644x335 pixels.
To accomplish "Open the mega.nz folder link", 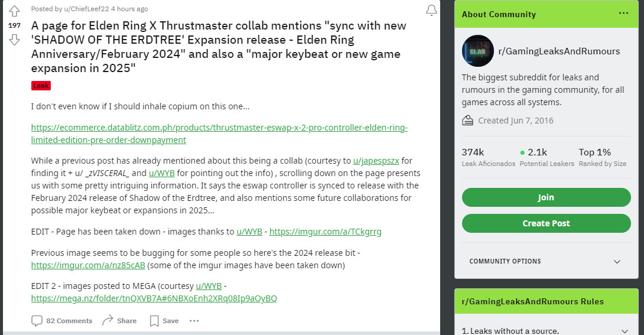I will [154, 298].
